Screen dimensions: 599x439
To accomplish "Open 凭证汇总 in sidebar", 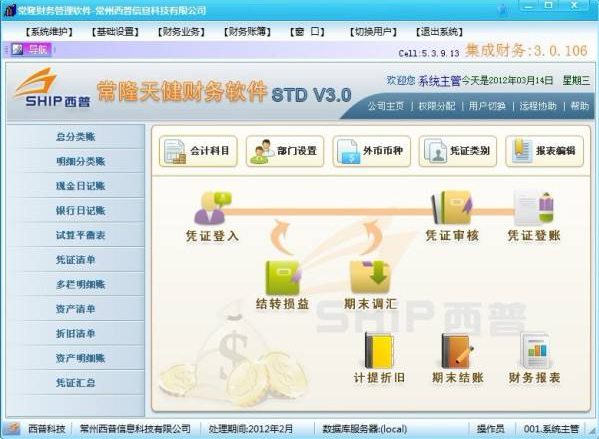I will 76,383.
